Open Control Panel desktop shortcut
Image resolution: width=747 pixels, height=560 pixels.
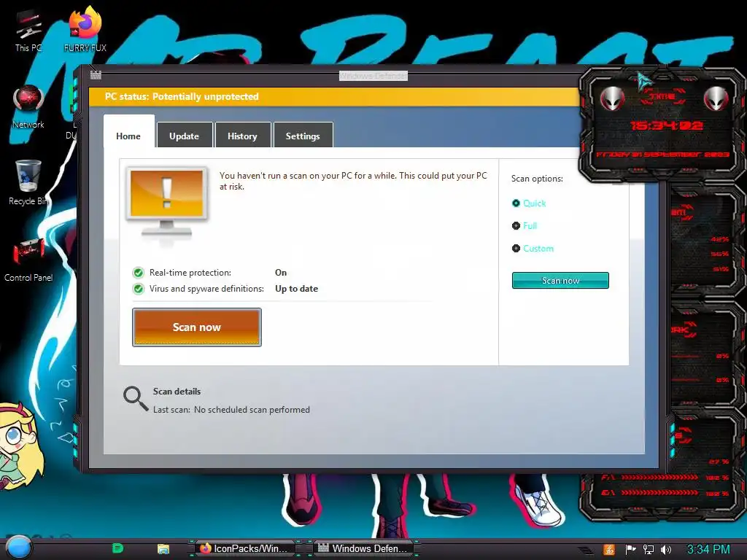coord(28,260)
